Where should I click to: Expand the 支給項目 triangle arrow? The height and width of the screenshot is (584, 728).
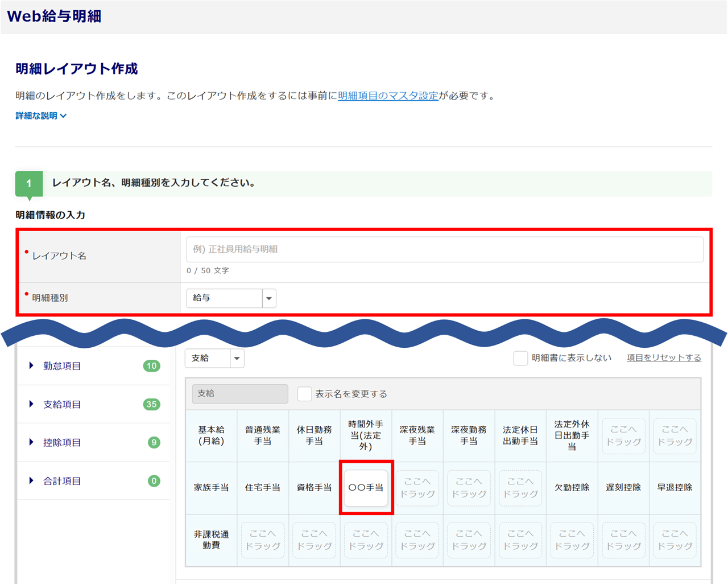31,404
